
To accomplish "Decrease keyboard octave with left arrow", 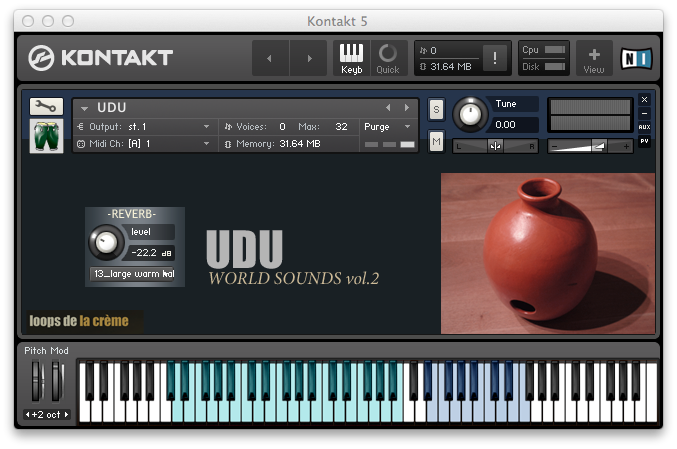I will point(28,414).
